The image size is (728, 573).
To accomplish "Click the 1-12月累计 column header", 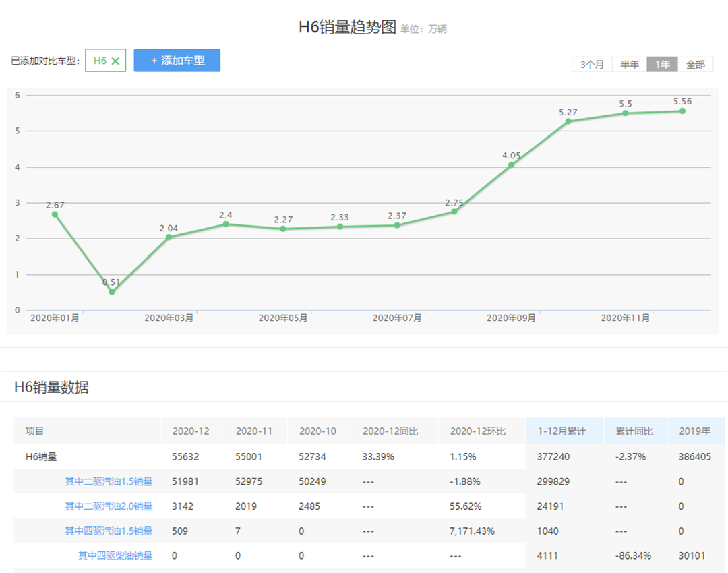I will (562, 431).
